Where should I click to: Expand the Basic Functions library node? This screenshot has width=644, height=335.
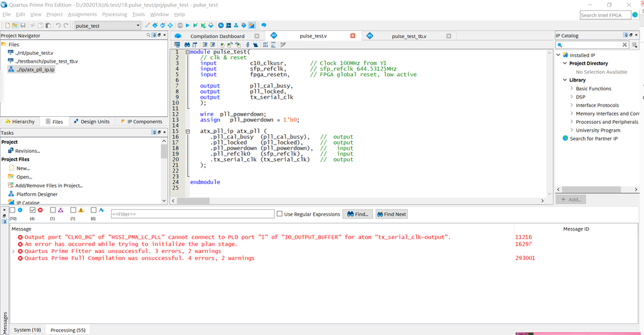pyautogui.click(x=572, y=88)
